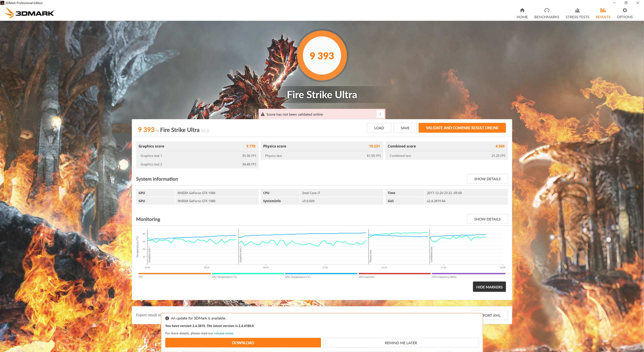Toggle the FPS orange legend line

click(174, 274)
